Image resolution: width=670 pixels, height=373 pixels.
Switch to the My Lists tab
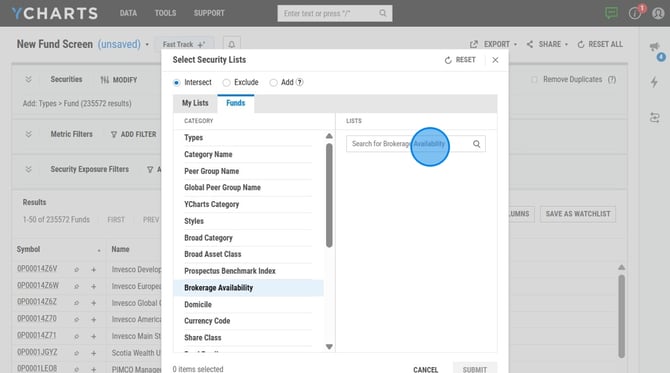(195, 103)
